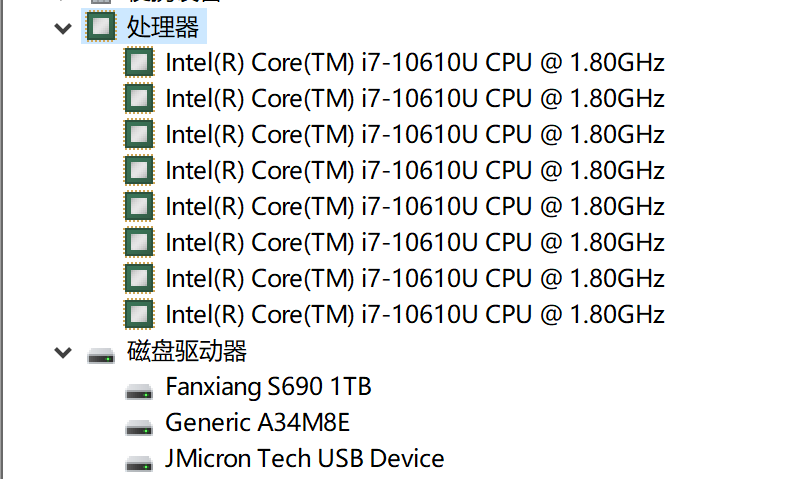Screen dimensions: 791x479
Task: Click the JMicron Tech USB Device drive icon
Action: [x=139, y=461]
